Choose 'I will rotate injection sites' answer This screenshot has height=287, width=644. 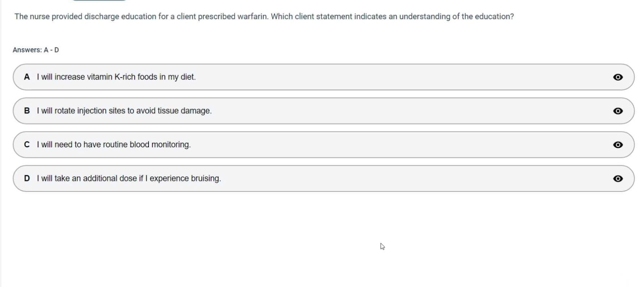(x=124, y=111)
